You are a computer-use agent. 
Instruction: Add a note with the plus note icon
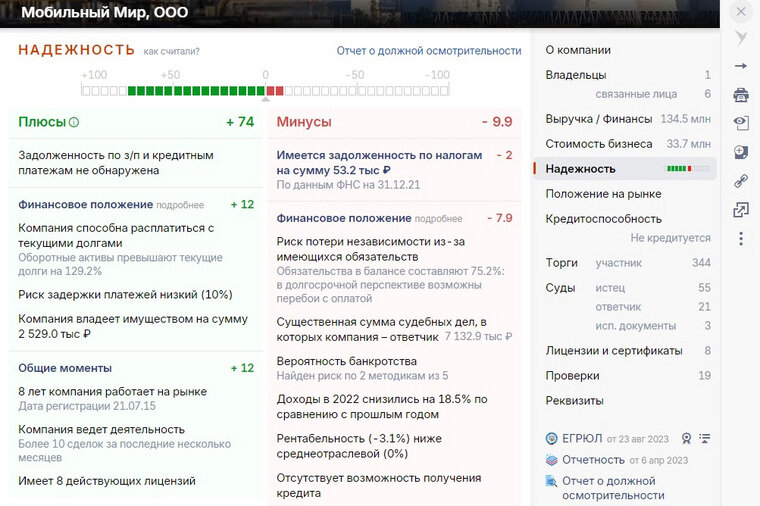(x=741, y=152)
